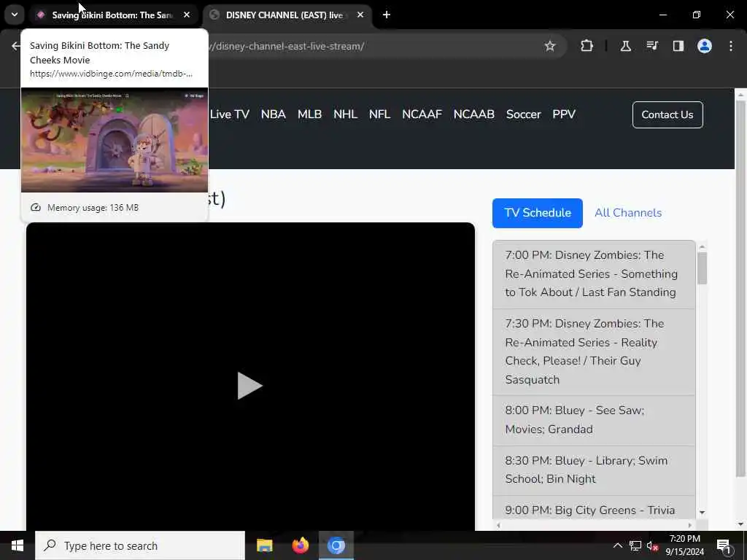
Task: Open the PPV nav link
Action: coord(564,114)
